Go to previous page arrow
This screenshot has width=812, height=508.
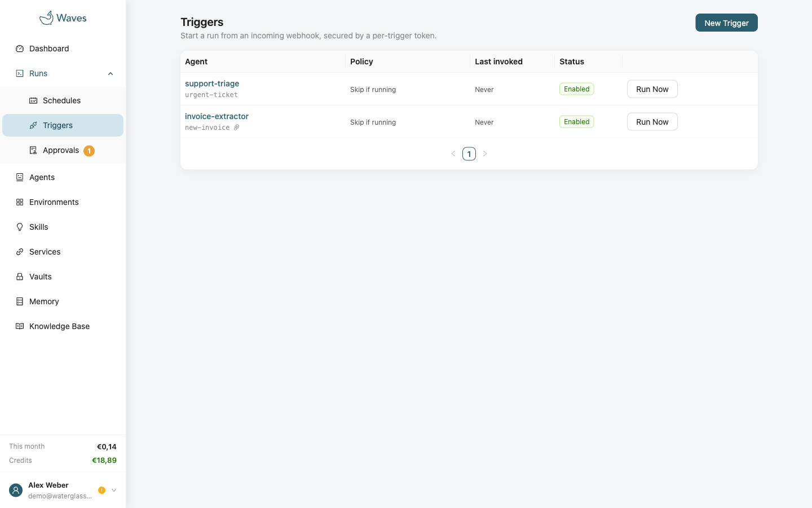[x=453, y=154]
